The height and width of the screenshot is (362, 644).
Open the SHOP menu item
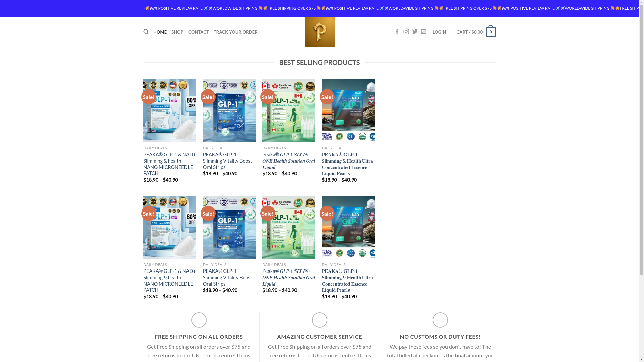pos(177,32)
